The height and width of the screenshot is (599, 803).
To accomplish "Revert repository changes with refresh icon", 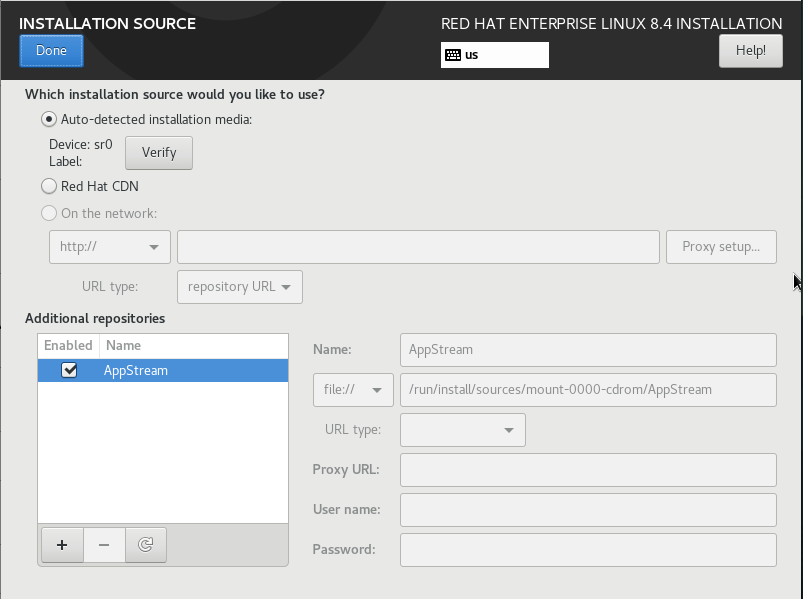I will pos(146,545).
